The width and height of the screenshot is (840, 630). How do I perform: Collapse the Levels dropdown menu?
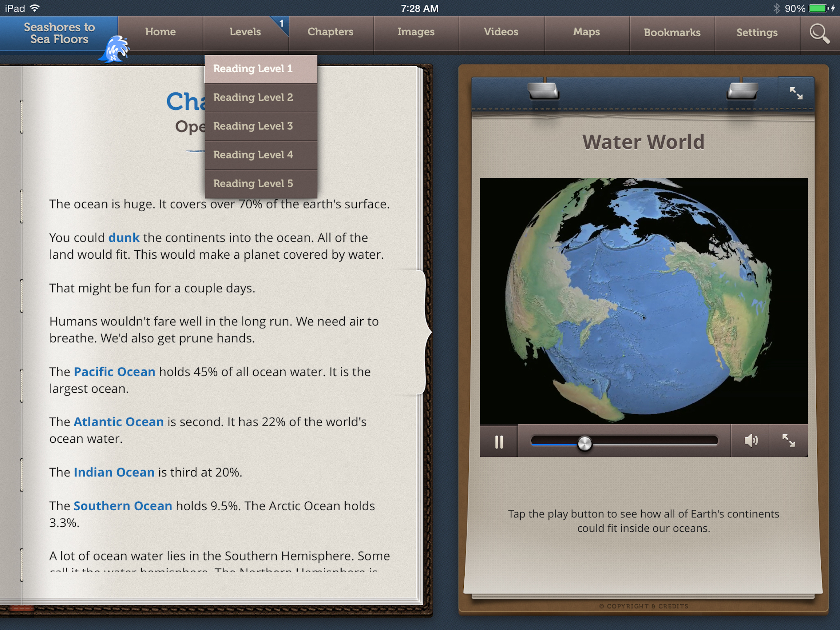click(245, 32)
